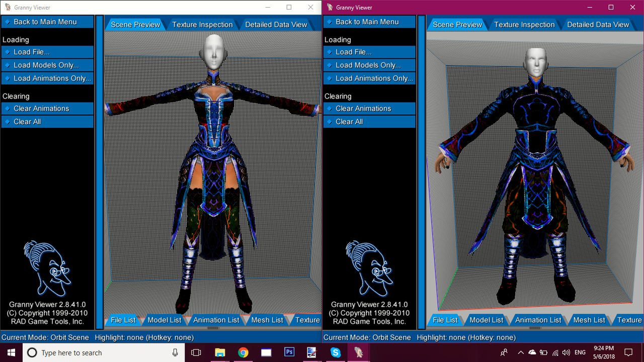The image size is (644, 362).
Task: Click Clear All in the left window
Action: [47, 121]
